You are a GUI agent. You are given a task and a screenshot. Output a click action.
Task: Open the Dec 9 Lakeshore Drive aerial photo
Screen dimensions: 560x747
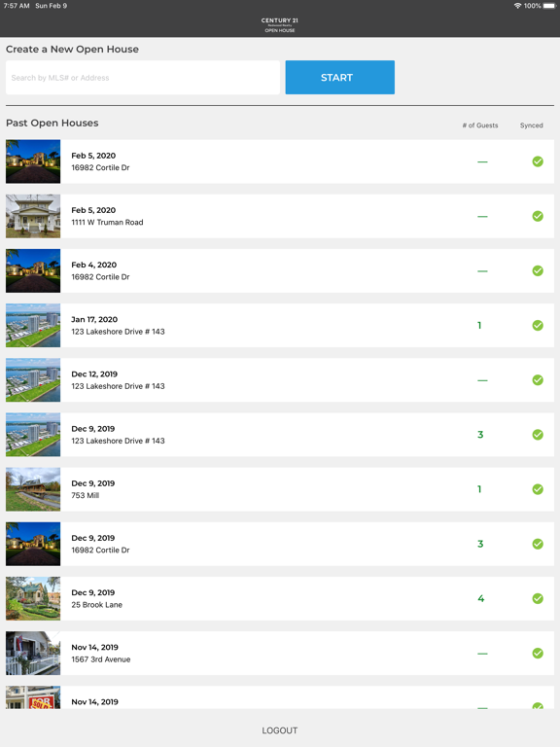(x=33, y=435)
